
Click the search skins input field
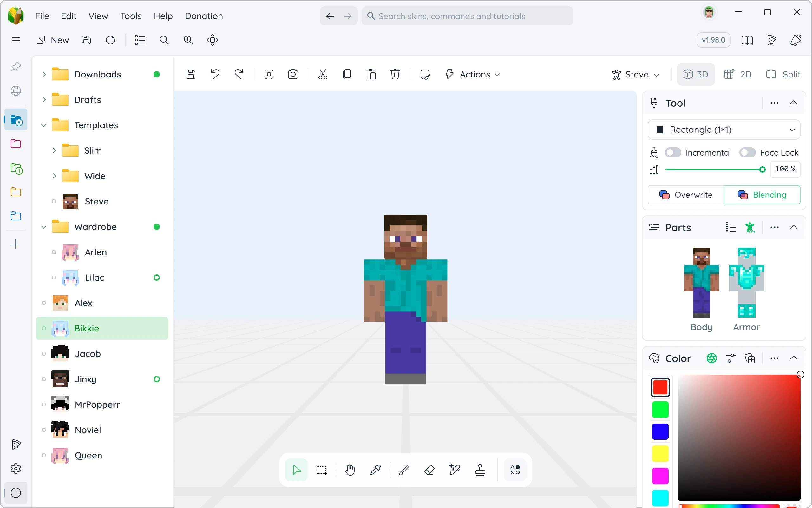(468, 16)
